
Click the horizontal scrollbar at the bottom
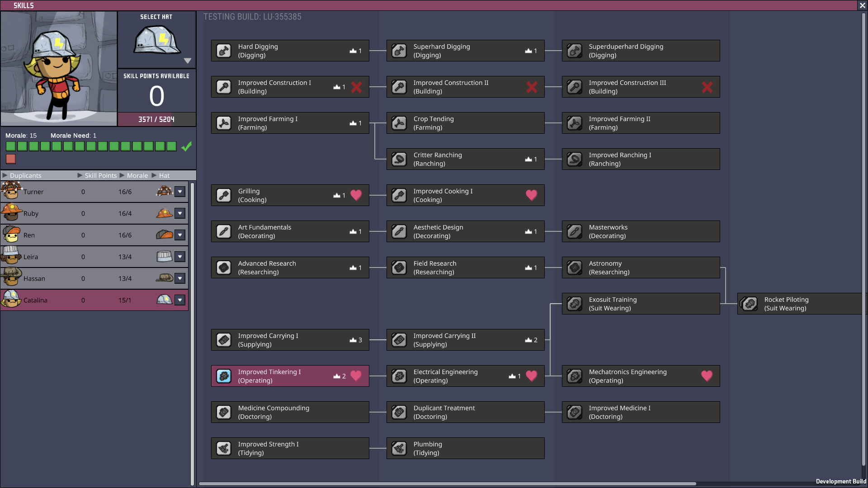(448, 483)
